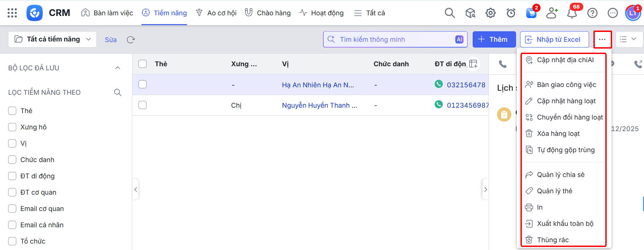Choose Xóa hàng loạt from the menu
The image size is (644, 250).
point(558,133)
